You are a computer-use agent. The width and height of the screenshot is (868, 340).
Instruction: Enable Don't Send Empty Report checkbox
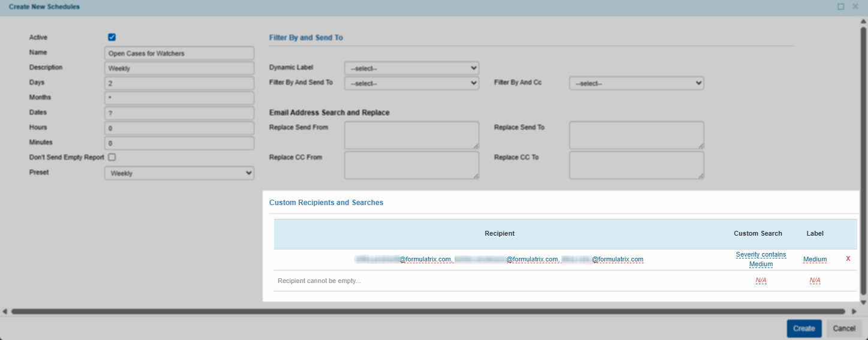pyautogui.click(x=112, y=157)
